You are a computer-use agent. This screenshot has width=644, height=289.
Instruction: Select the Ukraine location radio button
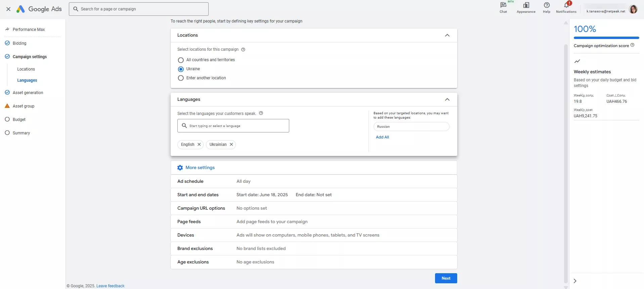point(181,69)
